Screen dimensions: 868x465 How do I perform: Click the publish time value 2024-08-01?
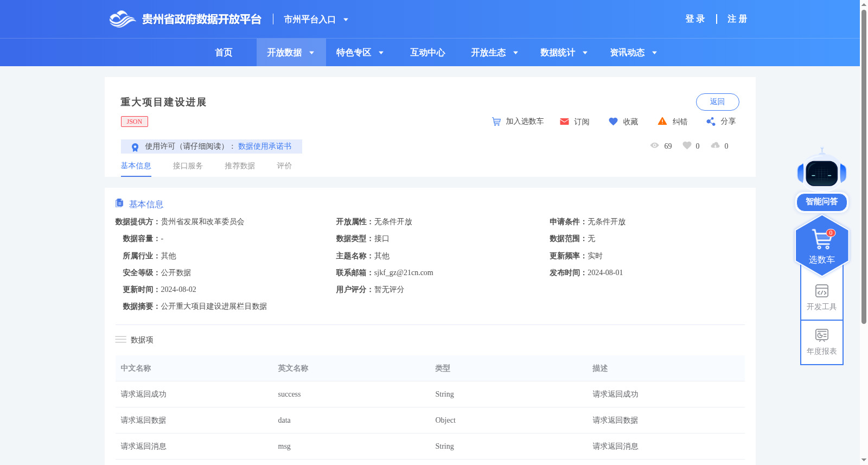pyautogui.click(x=605, y=273)
